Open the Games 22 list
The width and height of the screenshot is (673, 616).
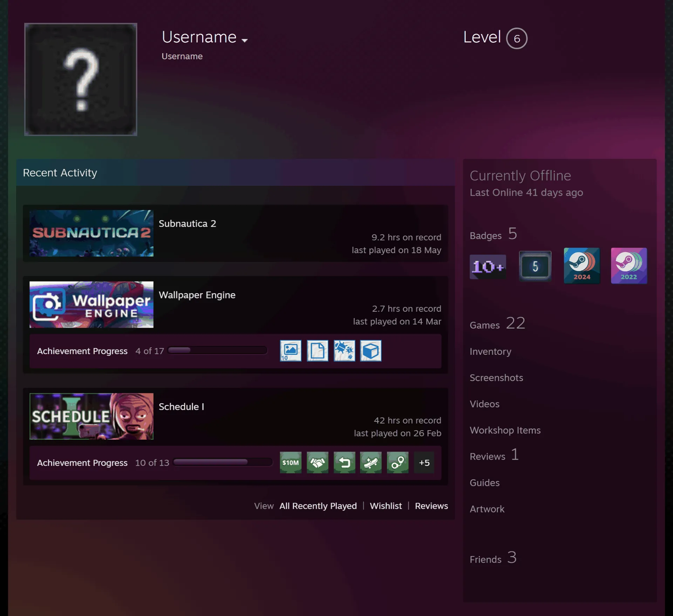point(497,323)
